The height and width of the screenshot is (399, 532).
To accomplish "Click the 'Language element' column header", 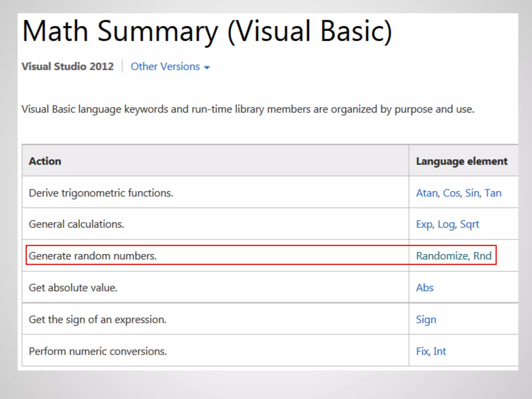I will click(463, 161).
